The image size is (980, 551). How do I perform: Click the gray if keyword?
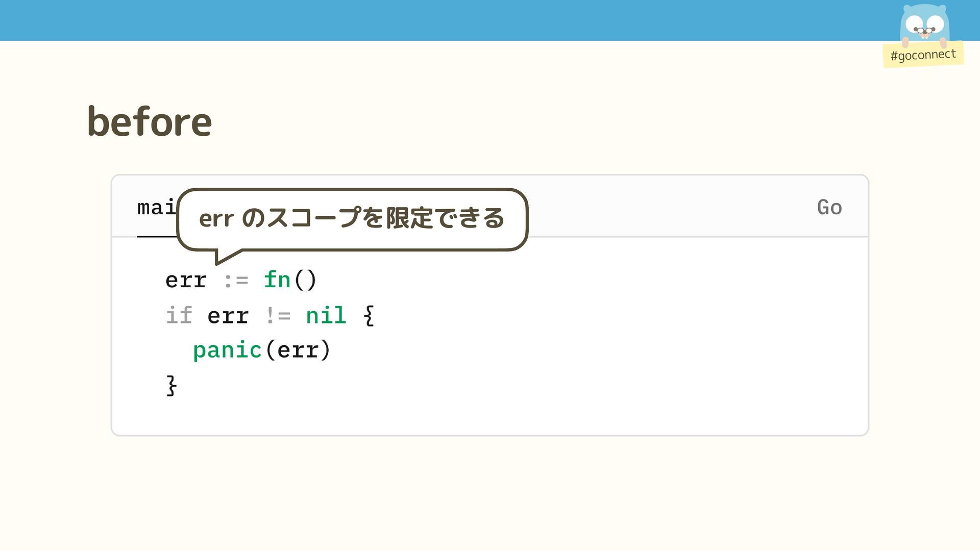coord(179,315)
